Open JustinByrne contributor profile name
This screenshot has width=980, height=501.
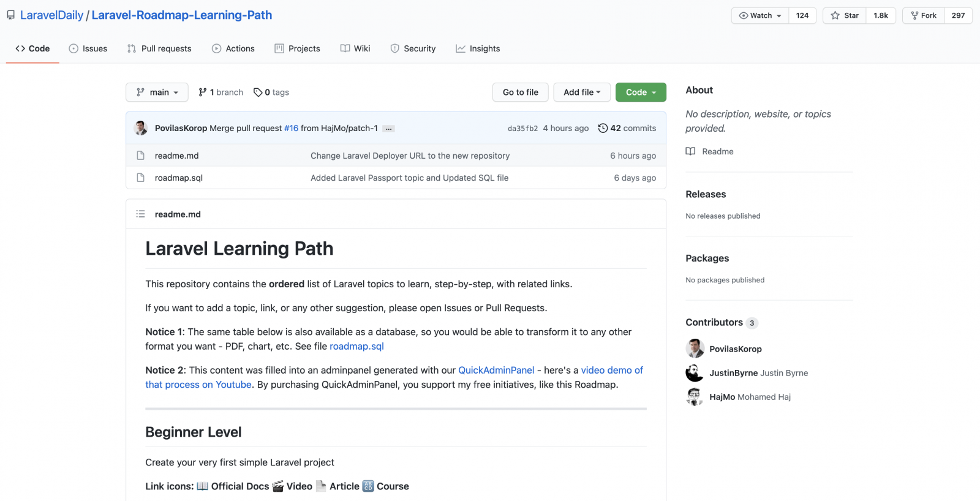coord(734,373)
